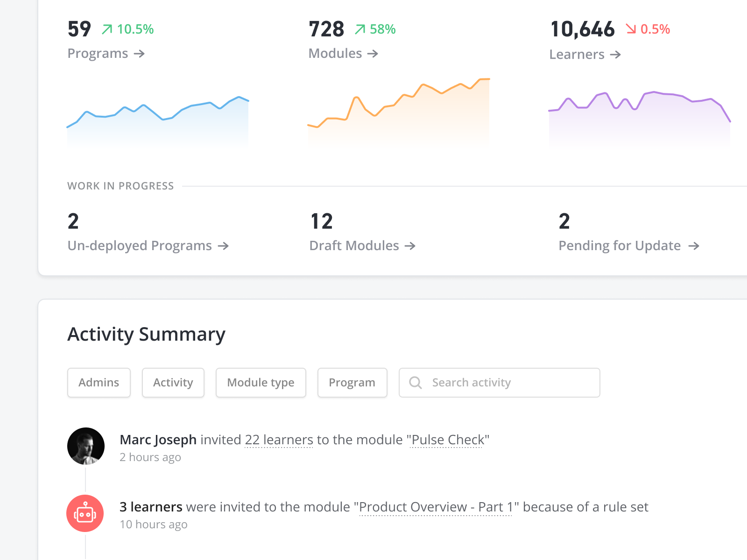
Task: Click the red downward arrow beside 0.5%
Action: click(x=631, y=29)
